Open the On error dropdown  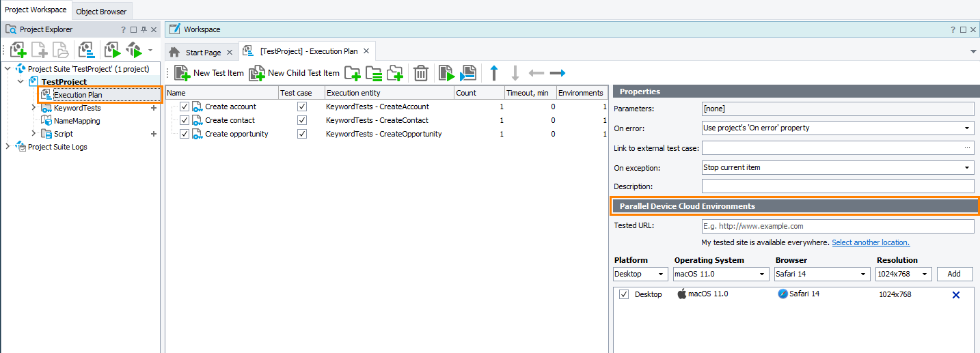837,128
